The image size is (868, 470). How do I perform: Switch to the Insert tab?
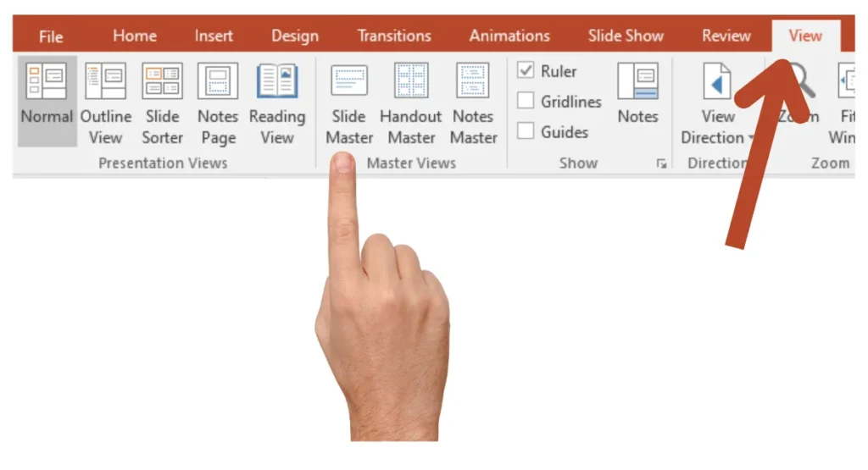click(214, 36)
